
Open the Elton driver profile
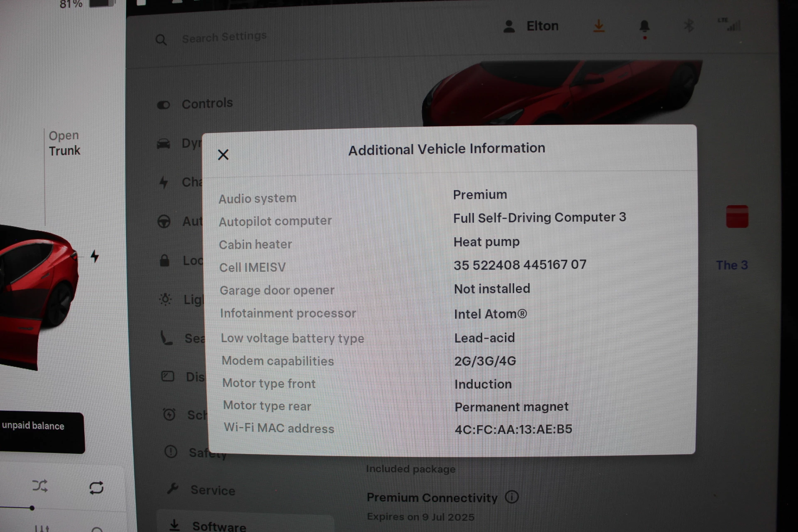[531, 26]
